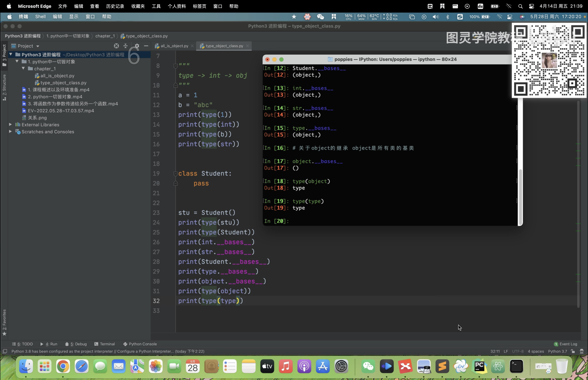This screenshot has width=588, height=380.
Task: Open the Terminal tool window
Action: click(105, 344)
